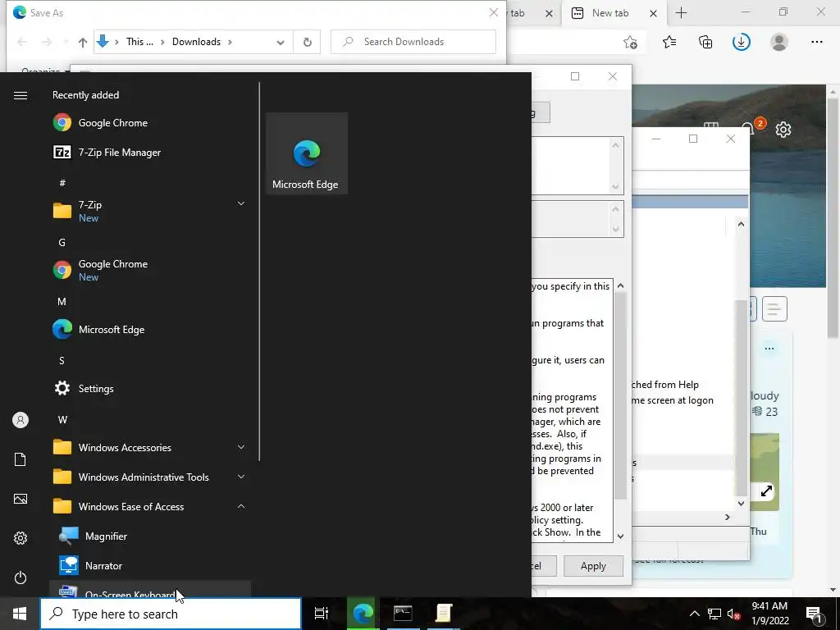This screenshot has width=840, height=630.
Task: Open Edge Downloads button
Action: pos(742,42)
